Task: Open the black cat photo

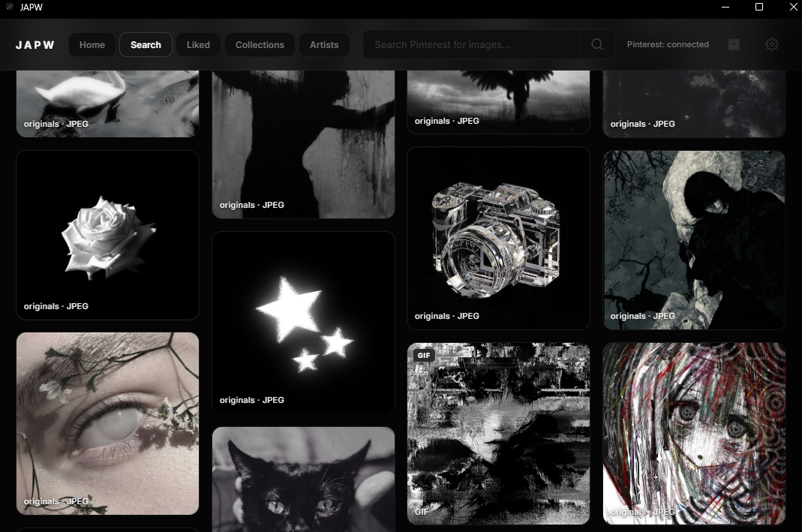Action: pos(303,480)
